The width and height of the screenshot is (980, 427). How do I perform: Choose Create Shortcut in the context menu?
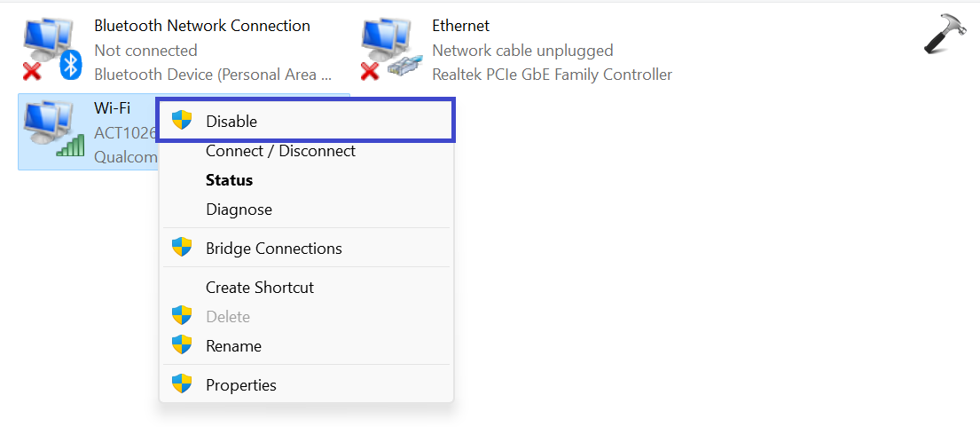pyautogui.click(x=259, y=288)
